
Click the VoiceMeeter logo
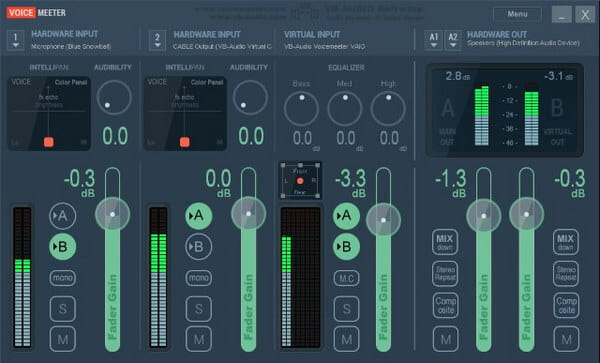click(36, 13)
